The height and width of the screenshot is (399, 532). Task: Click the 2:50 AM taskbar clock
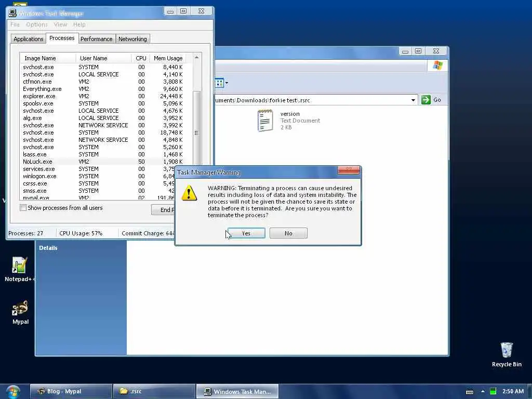(x=513, y=391)
